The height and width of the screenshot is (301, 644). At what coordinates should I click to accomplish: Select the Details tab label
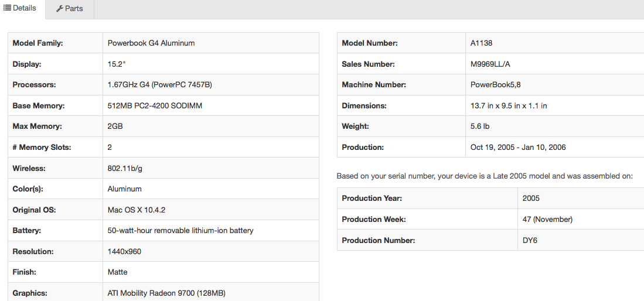tap(24, 8)
